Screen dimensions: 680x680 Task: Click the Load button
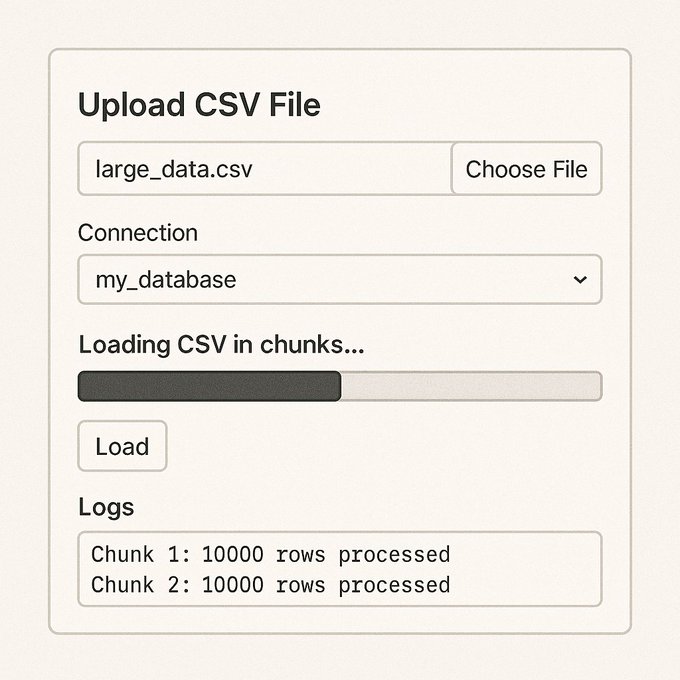pos(122,446)
